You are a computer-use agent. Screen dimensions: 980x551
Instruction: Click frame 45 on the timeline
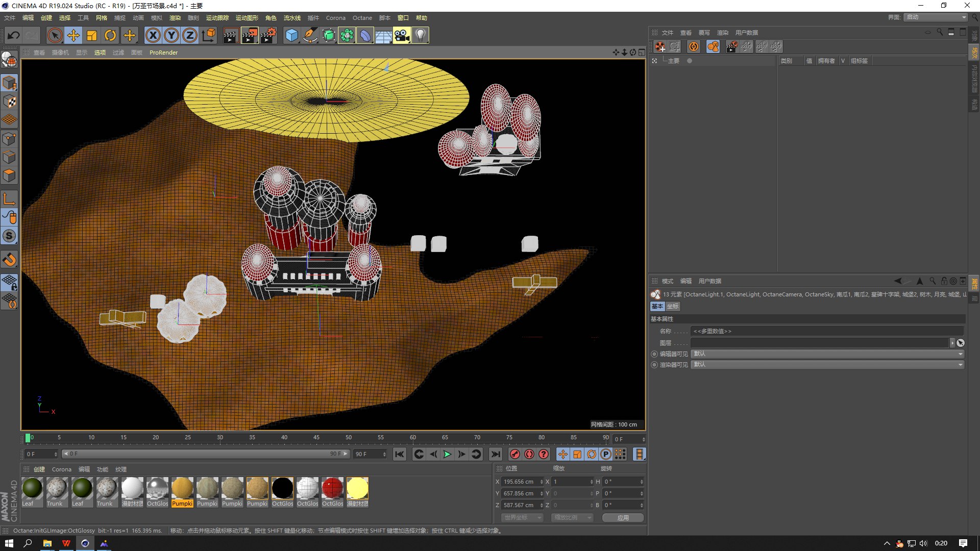(316, 438)
